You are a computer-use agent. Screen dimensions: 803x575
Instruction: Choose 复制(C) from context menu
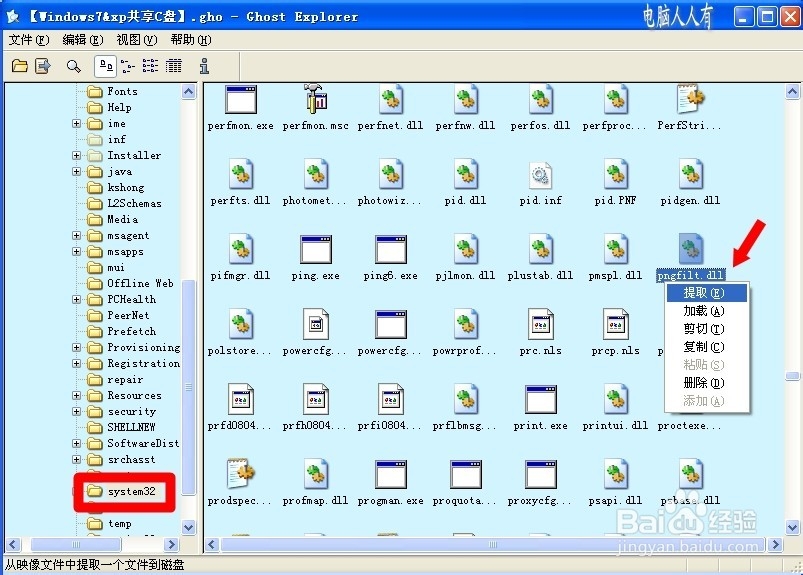(x=707, y=347)
